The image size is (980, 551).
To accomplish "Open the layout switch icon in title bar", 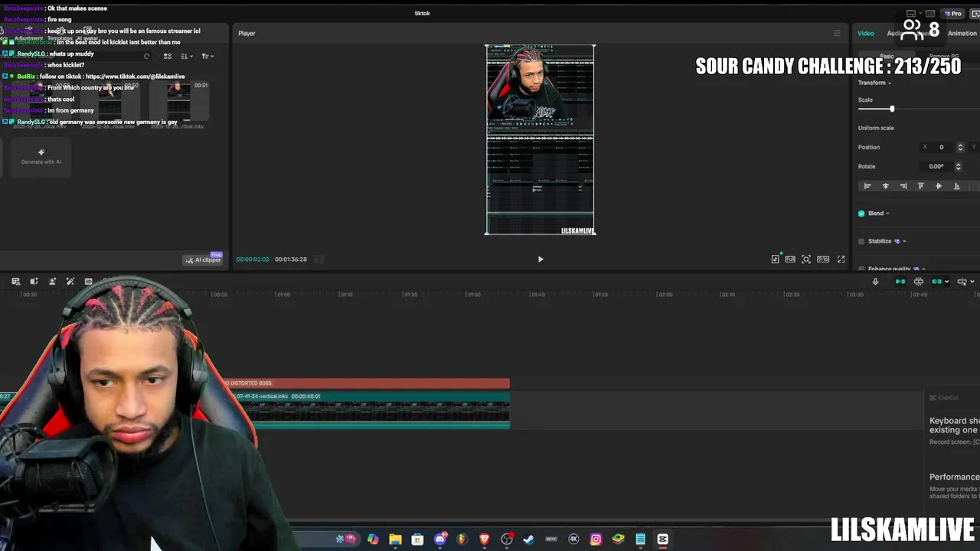I will (x=910, y=13).
